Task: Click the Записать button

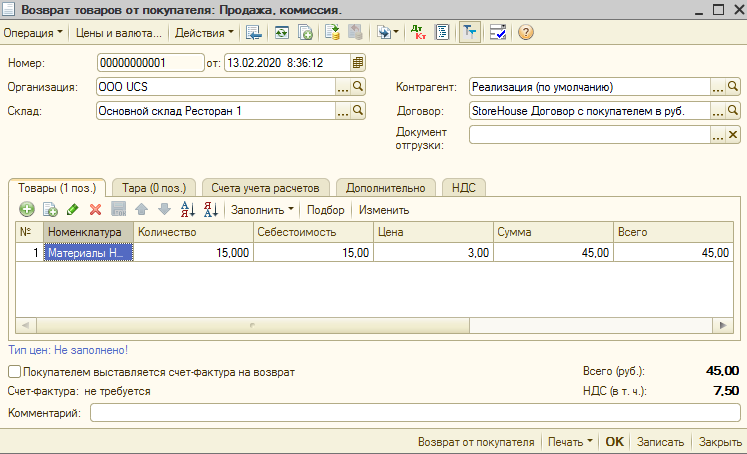Action: 660,442
